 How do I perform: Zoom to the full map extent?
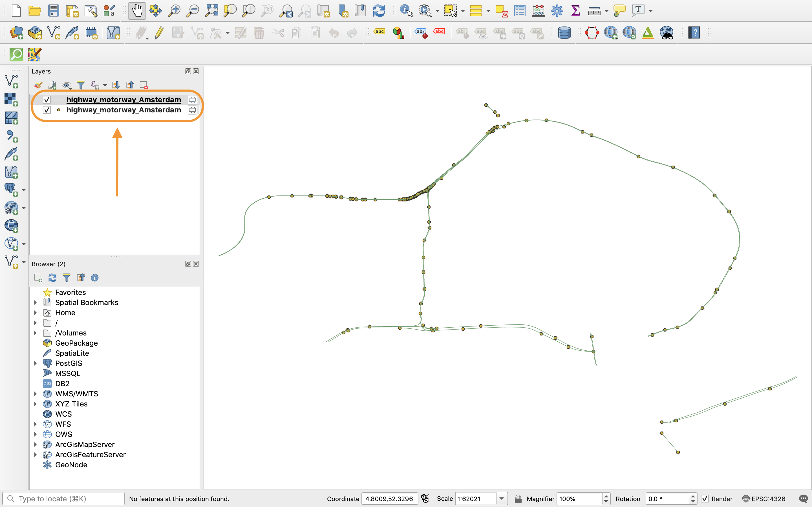[x=212, y=10]
